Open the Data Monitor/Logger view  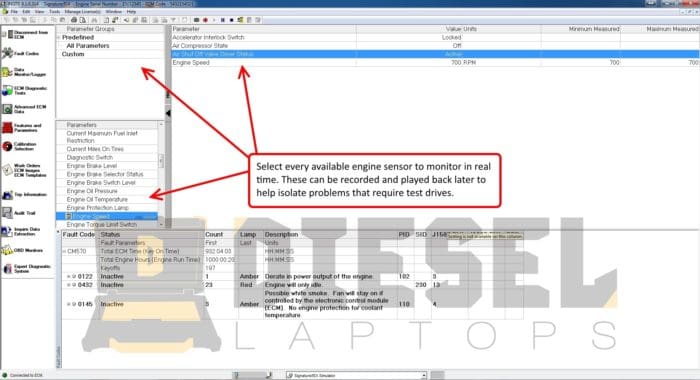[26, 72]
